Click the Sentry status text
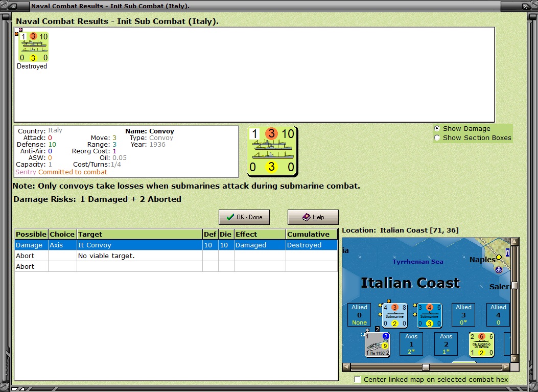The image size is (538, 392). coord(26,172)
